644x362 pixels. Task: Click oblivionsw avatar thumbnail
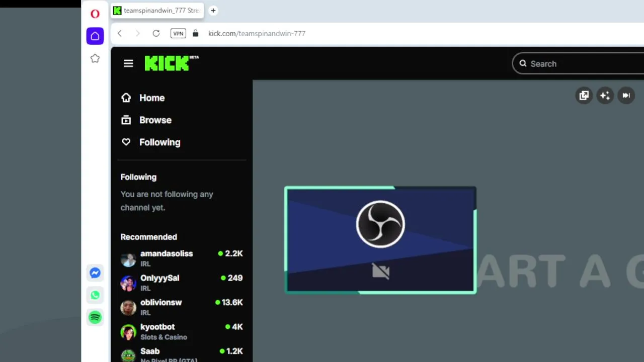tap(128, 308)
